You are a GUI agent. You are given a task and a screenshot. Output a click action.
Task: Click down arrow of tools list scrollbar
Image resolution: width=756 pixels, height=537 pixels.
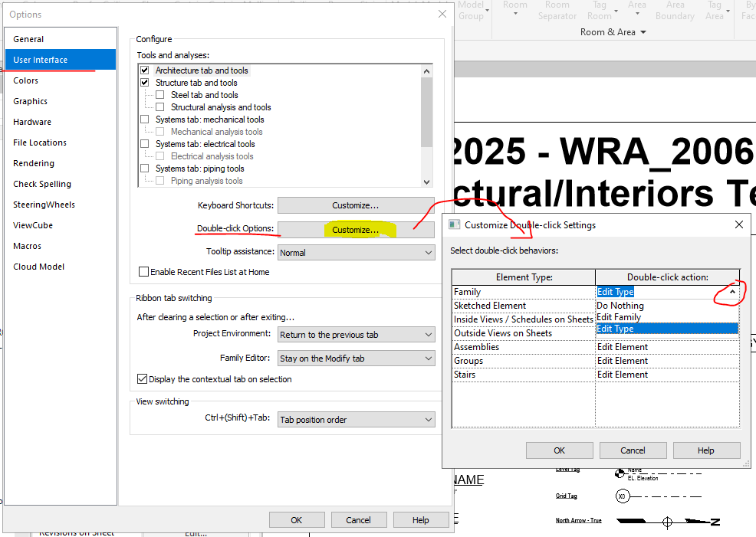pos(426,182)
